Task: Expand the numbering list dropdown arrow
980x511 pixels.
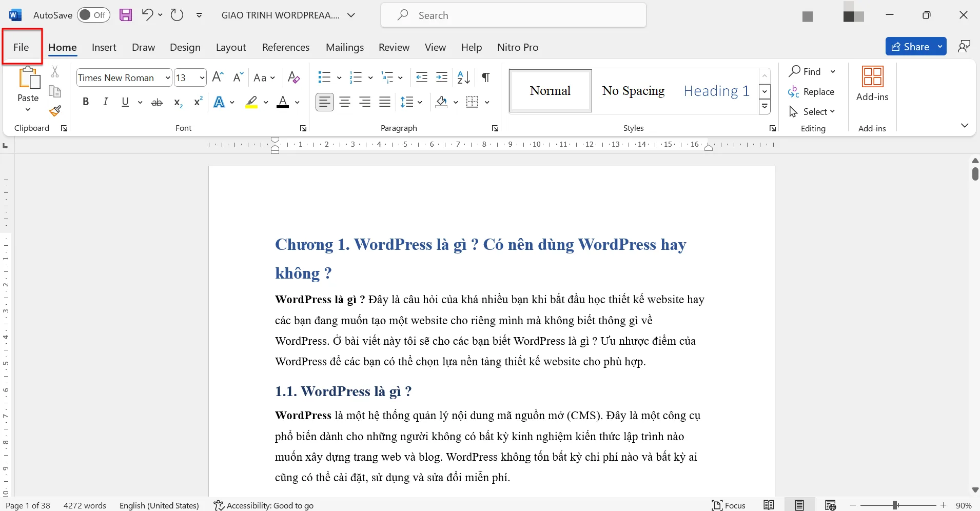Action: tap(370, 77)
